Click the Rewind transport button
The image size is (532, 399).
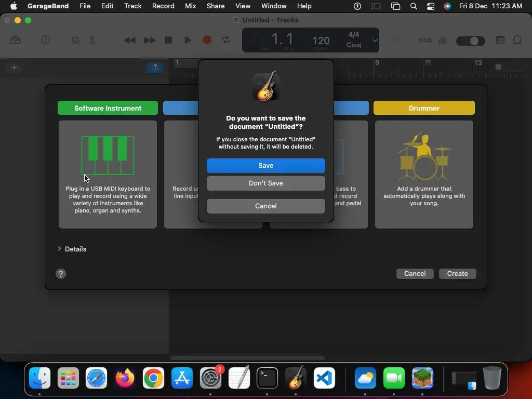coord(129,40)
